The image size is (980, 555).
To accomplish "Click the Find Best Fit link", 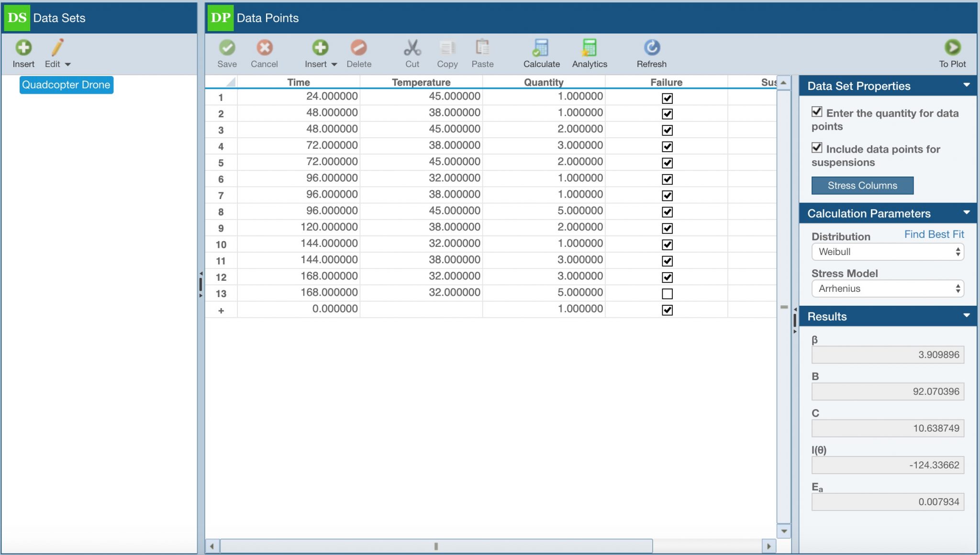I will click(x=933, y=234).
